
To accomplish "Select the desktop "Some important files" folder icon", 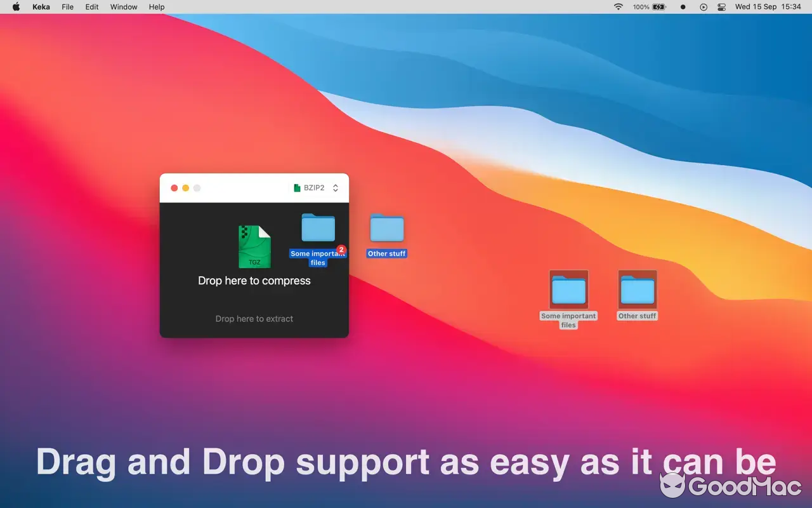I will pos(568,291).
